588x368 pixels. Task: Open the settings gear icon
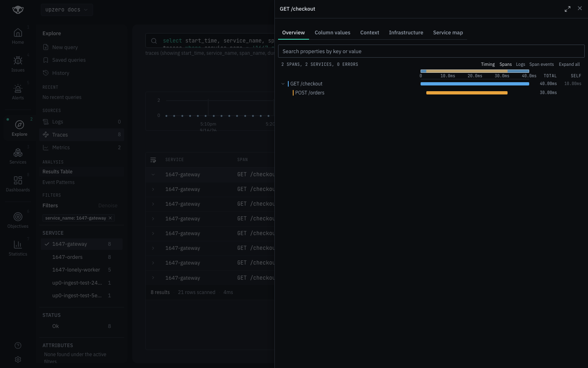(18, 359)
